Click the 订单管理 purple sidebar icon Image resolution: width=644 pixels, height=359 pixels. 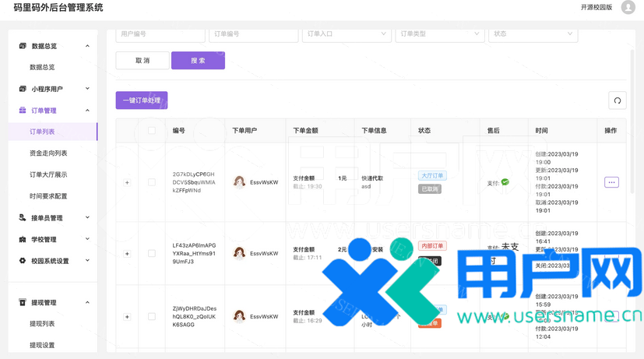(x=23, y=111)
